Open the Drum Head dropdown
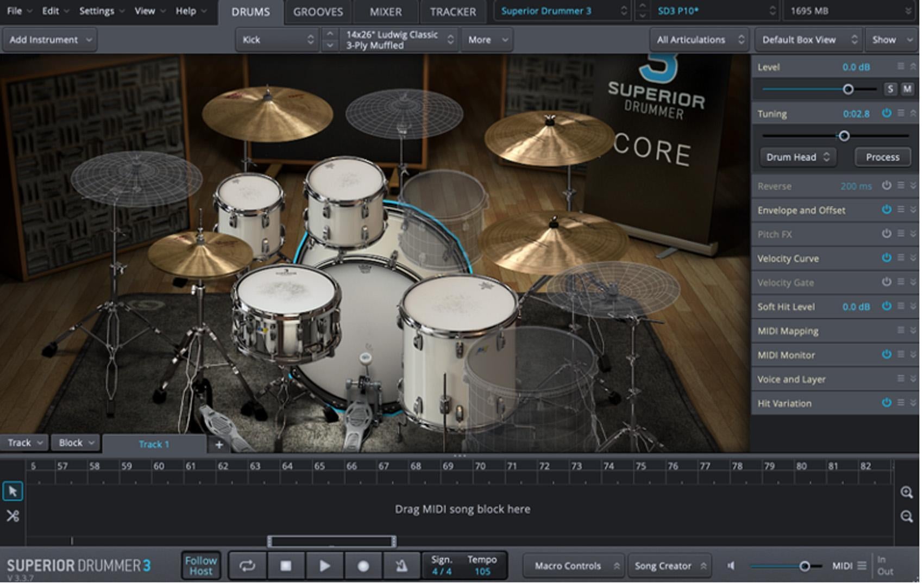Screen dimensions: 924x587 [797, 157]
